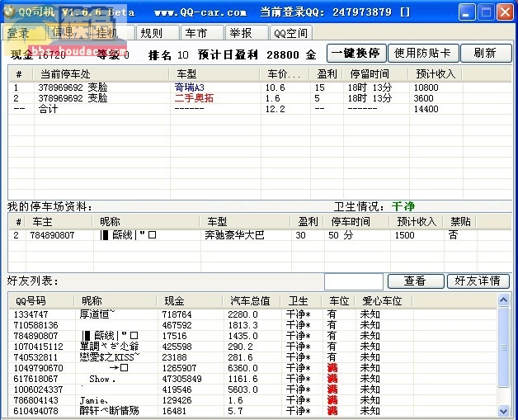Sort parking list by 车型 header

(214, 74)
